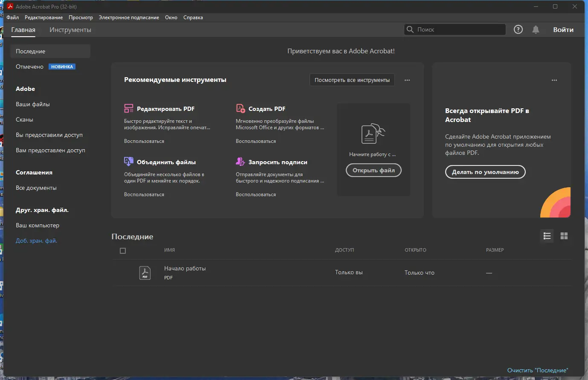Click into the Поиск search field
The height and width of the screenshot is (380, 588).
click(458, 29)
